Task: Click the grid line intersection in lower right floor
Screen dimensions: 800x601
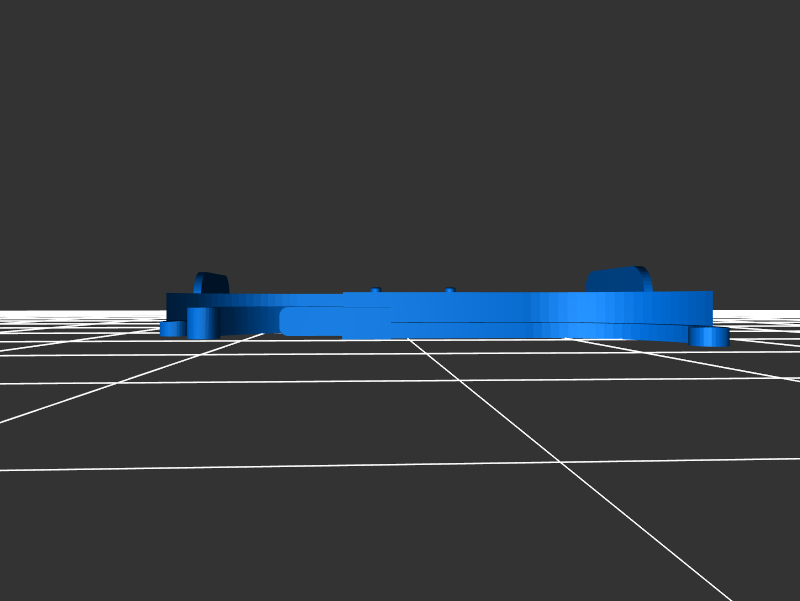Action: coord(556,461)
